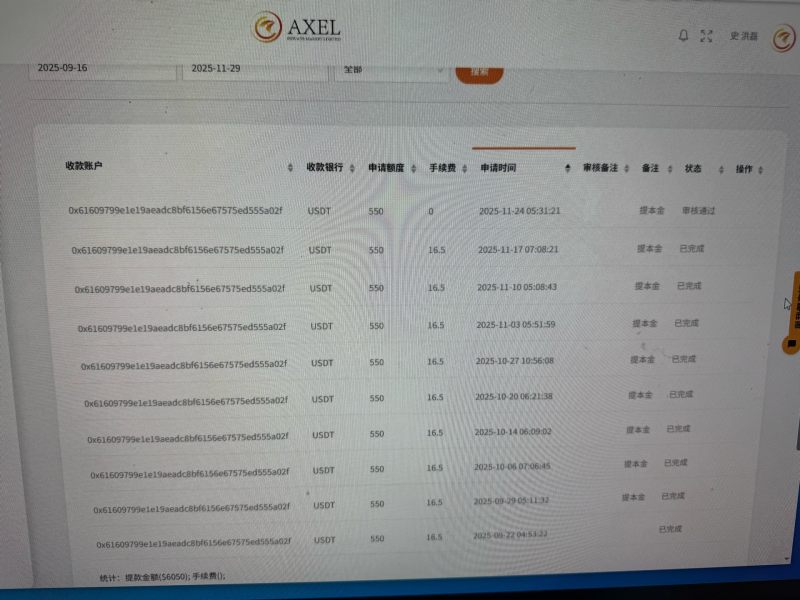Image resolution: width=800 pixels, height=600 pixels.
Task: Click 提本金 remark in the 2025-11-10 row
Action: coord(647,286)
